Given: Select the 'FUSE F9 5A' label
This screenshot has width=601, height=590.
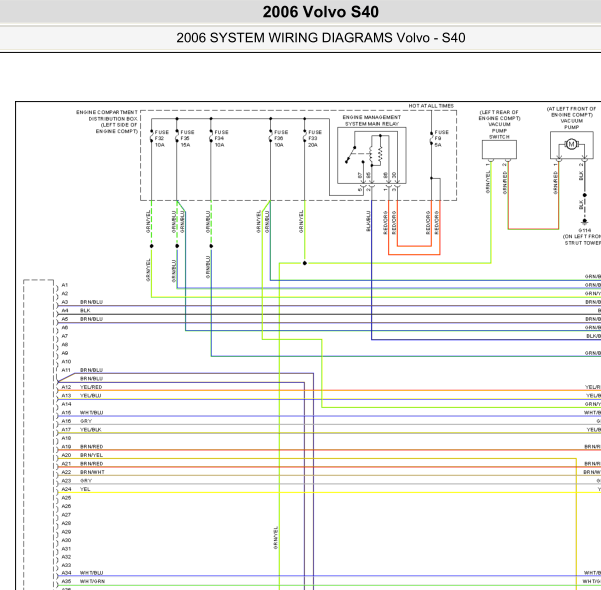Looking at the screenshot, I should pyautogui.click(x=441, y=138).
